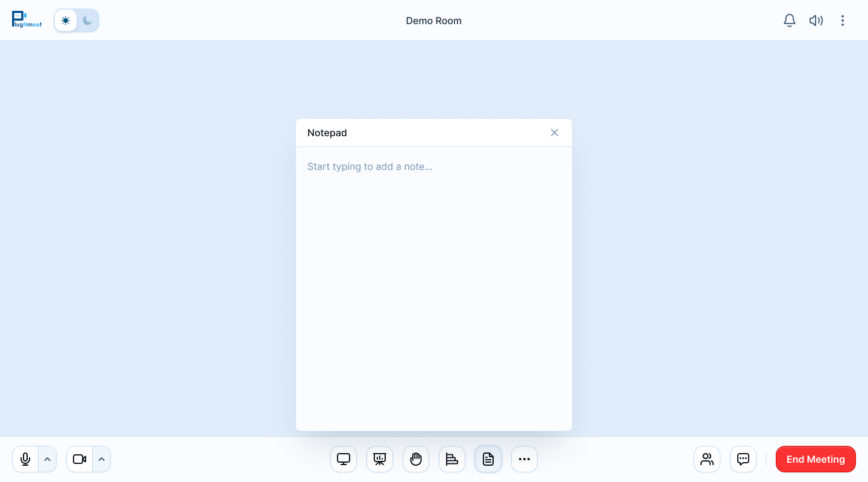Screen dimensions: 868x482
Task: Expand camera device options
Action: [101, 459]
